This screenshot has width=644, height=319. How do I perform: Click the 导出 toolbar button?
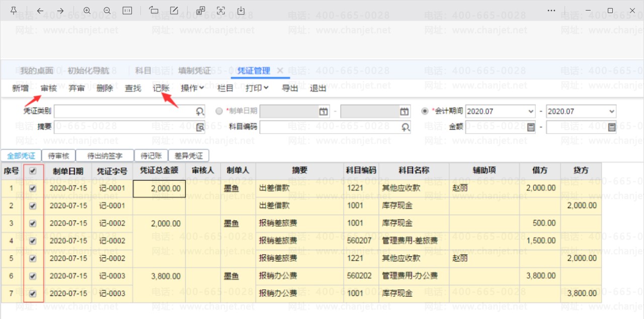click(290, 88)
